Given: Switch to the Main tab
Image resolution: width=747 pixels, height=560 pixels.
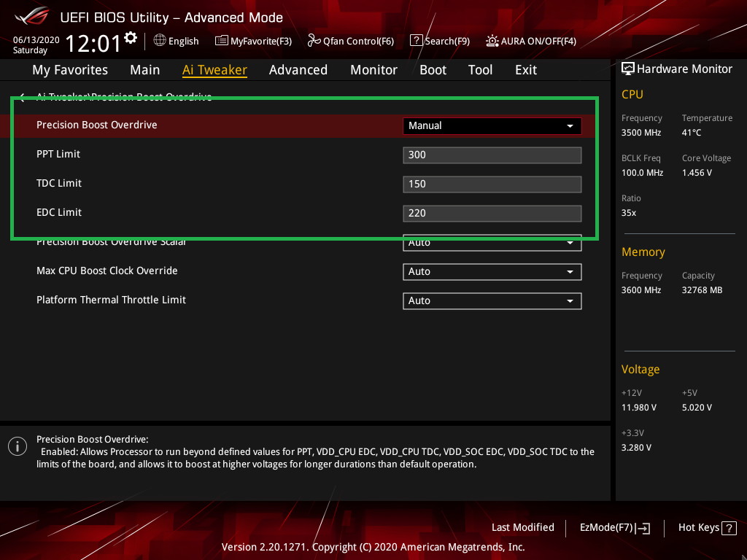Looking at the screenshot, I should pyautogui.click(x=145, y=70).
